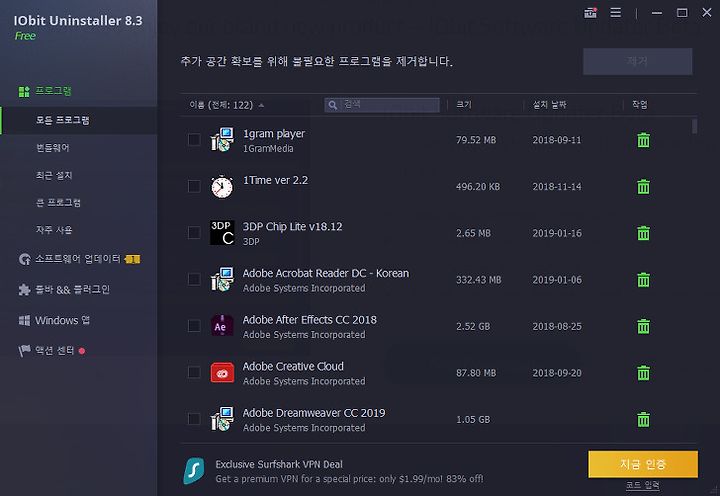Image resolution: width=720 pixels, height=496 pixels.
Task: Click the Programs section grid icon
Action: click(24, 91)
